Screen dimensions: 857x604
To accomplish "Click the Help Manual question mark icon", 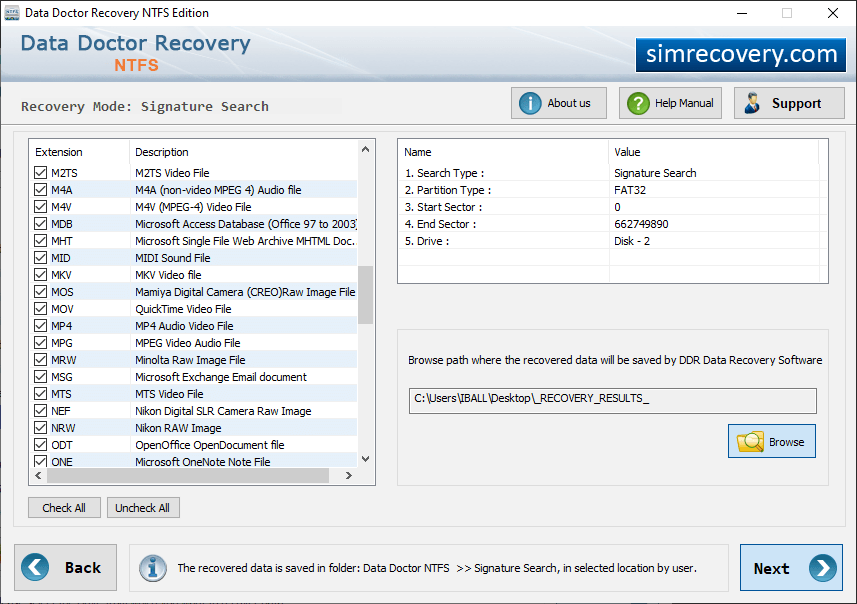I will click(638, 103).
